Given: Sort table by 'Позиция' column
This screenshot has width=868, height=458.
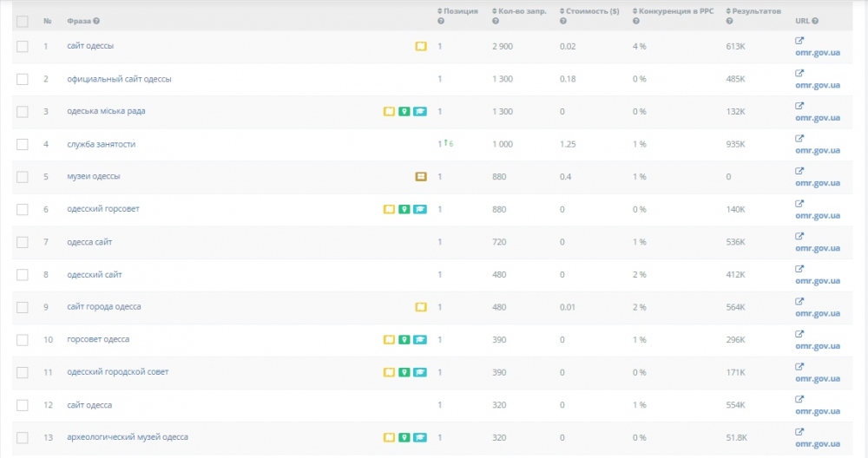Looking at the screenshot, I should (x=460, y=11).
